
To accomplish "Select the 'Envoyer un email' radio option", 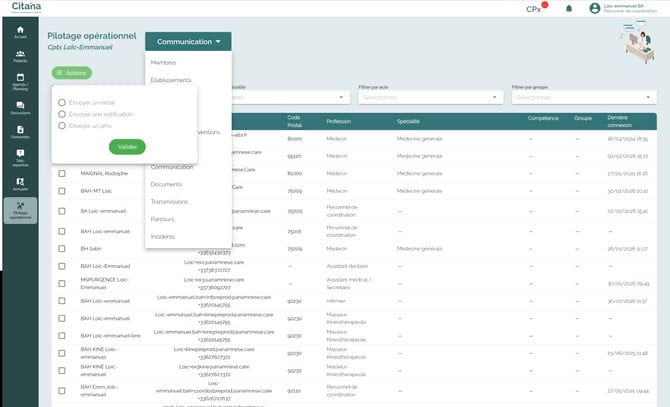I will (x=62, y=102).
